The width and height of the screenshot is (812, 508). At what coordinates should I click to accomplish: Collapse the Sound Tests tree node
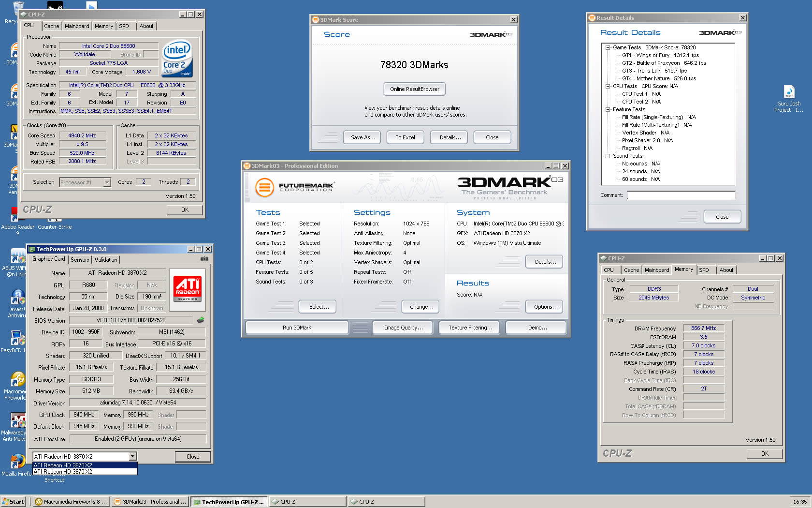(608, 156)
